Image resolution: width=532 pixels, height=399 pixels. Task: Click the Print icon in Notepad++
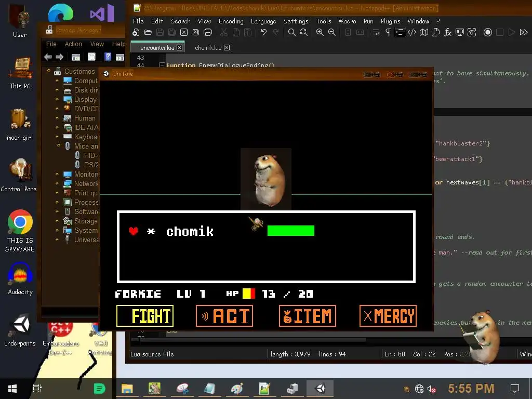208,32
